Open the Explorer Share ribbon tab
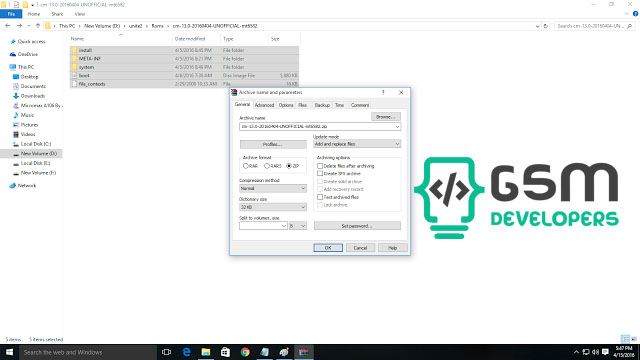640x360 pixels. tap(57, 14)
